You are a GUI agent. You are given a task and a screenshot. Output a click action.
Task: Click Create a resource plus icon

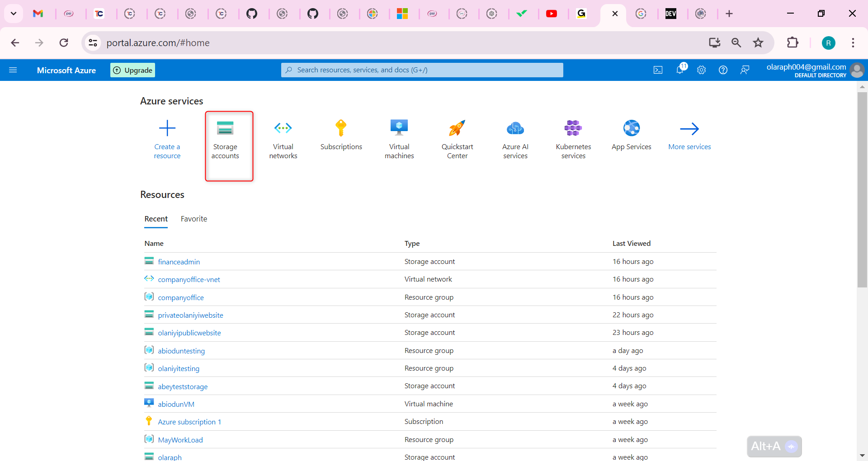point(167,128)
